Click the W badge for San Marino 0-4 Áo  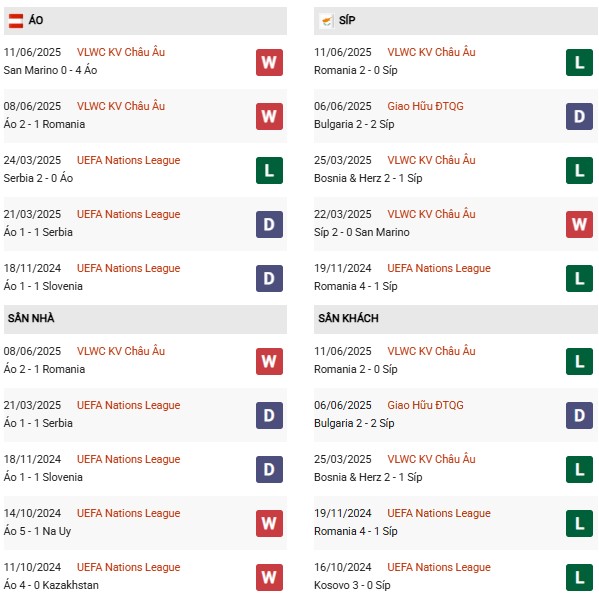pos(269,62)
